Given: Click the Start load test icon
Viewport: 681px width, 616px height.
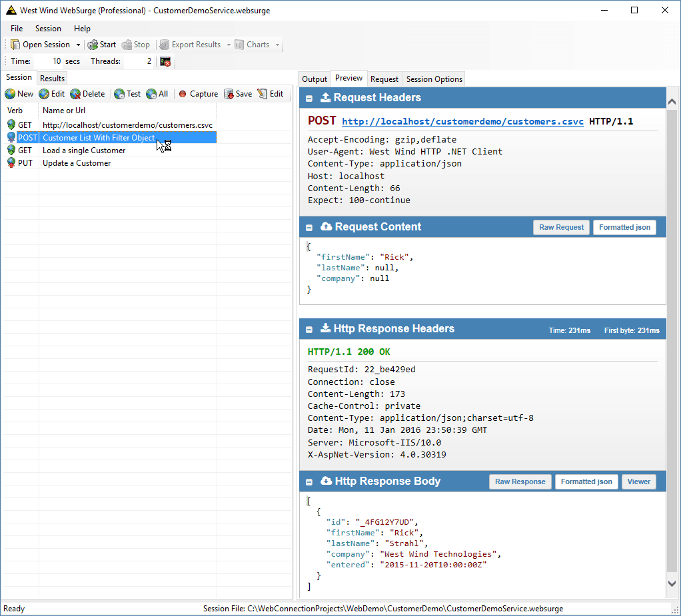Looking at the screenshot, I should pyautogui.click(x=93, y=45).
